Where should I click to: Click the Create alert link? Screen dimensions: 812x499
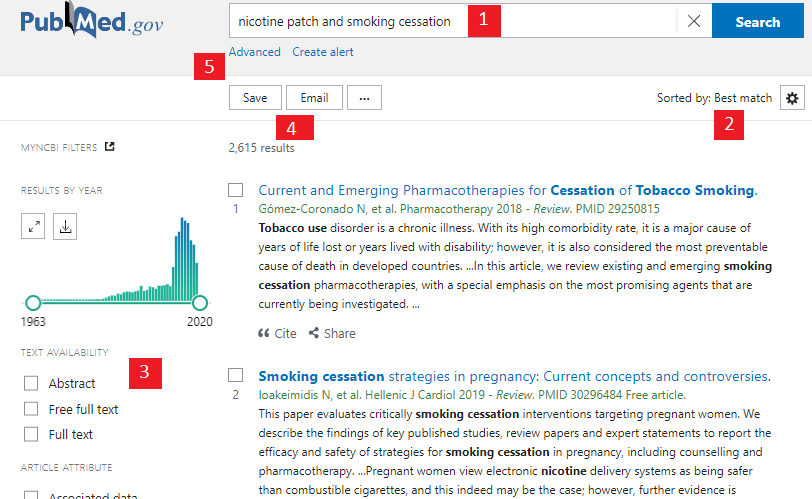[322, 52]
